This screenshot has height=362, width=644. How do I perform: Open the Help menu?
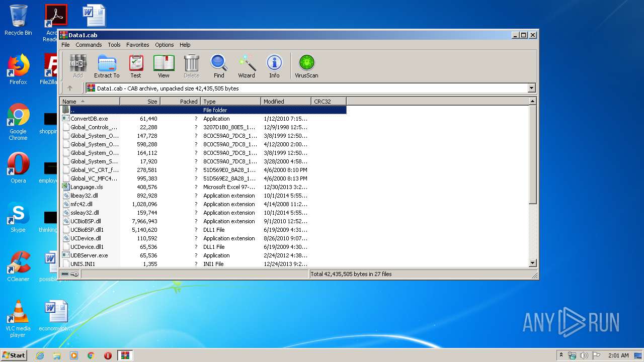tap(185, 45)
